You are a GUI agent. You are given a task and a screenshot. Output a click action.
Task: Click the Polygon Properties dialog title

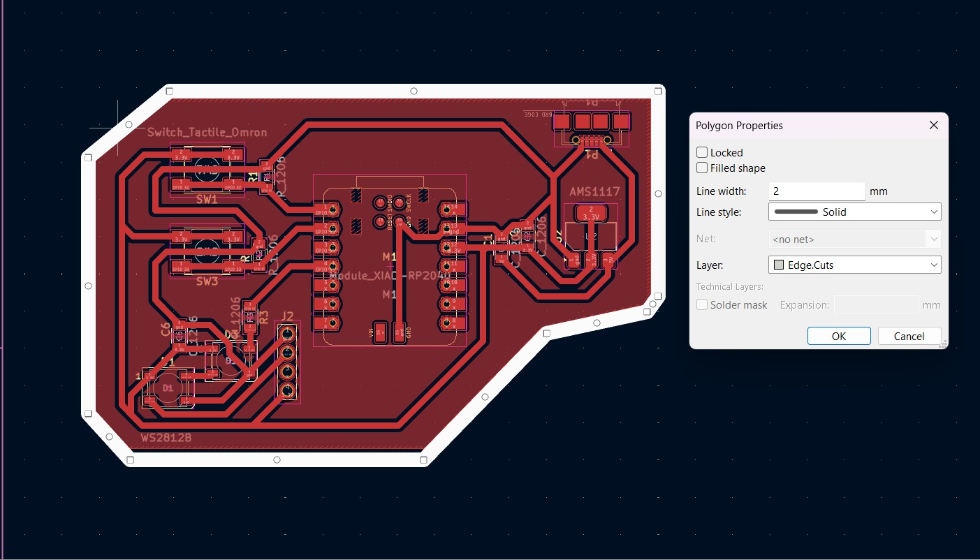[739, 126]
